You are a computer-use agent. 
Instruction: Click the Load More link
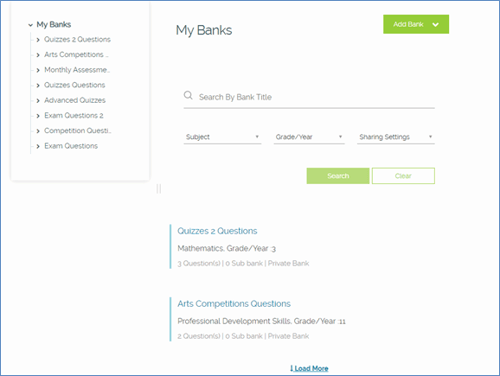309,368
